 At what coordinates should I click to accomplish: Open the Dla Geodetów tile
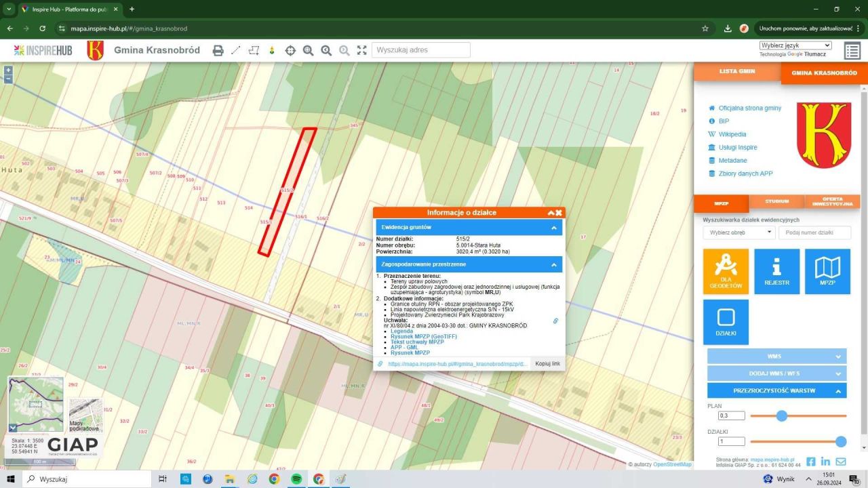pos(726,271)
